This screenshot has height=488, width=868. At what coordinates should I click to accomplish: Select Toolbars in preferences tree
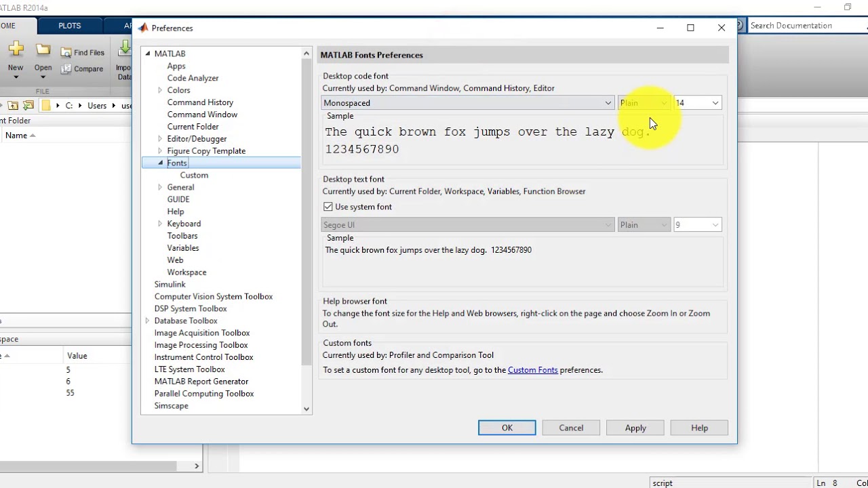(x=182, y=236)
